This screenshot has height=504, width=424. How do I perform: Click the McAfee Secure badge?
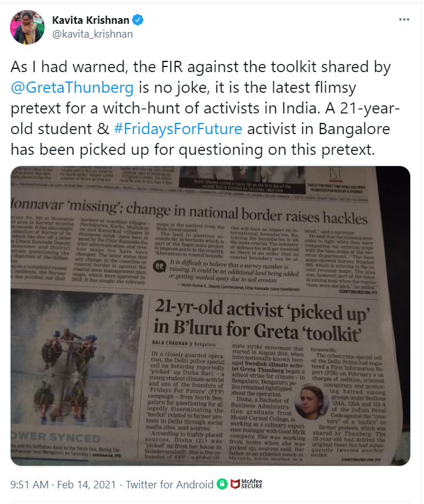246,484
